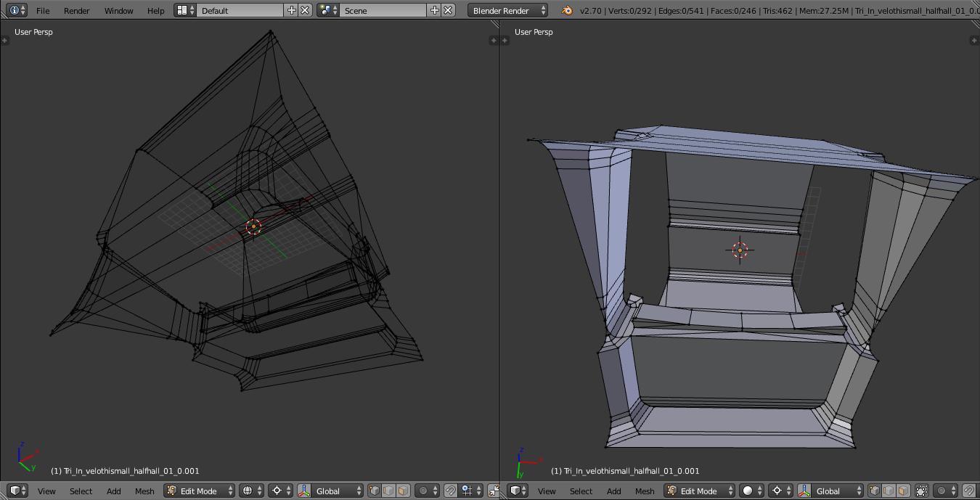Click the scene browse icon
Viewport: 980px width, 500px height.
(x=328, y=10)
